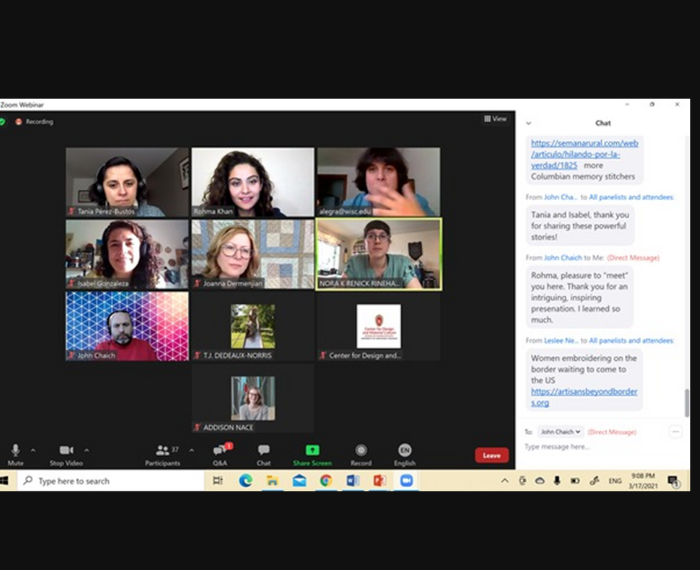Expand video options arrow beside Stop Video

pyautogui.click(x=87, y=450)
